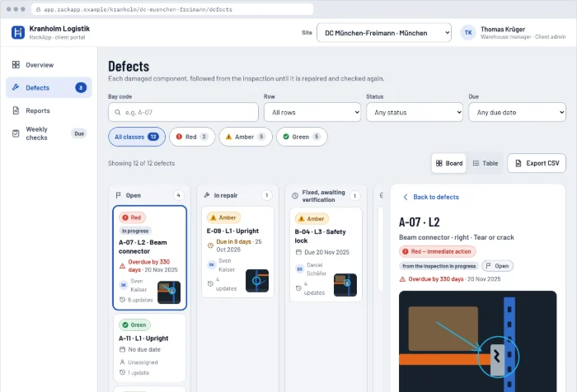Click 'Showing 12 of 12 defects' text
Screen dimensions: 577x392
pos(141,163)
